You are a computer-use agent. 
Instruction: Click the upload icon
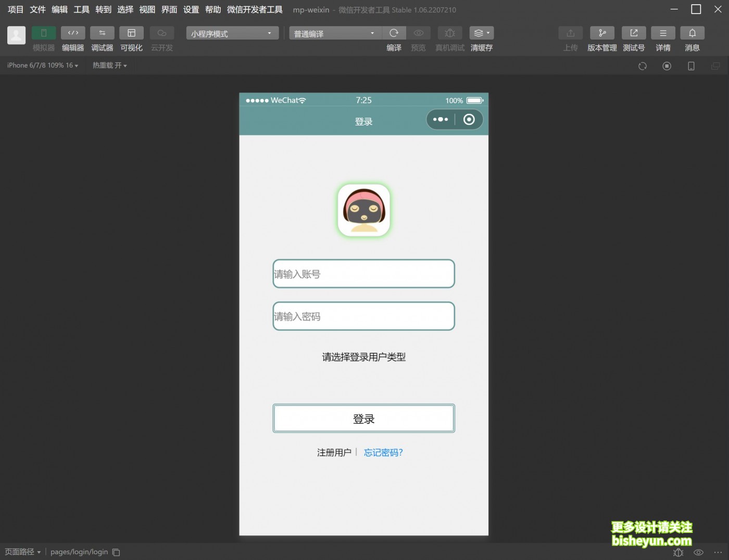click(571, 33)
